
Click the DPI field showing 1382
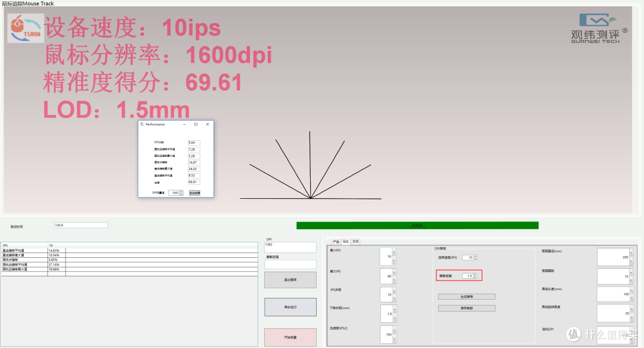click(290, 247)
